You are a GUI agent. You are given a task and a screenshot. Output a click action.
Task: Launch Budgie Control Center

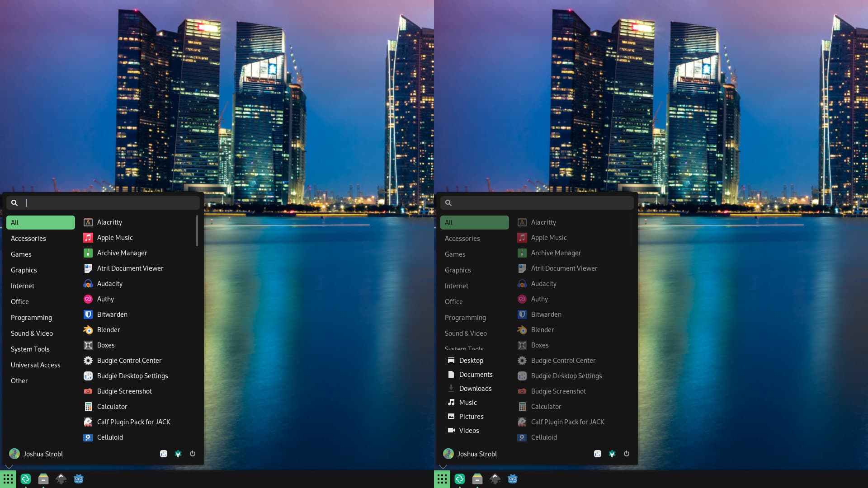[x=129, y=361]
